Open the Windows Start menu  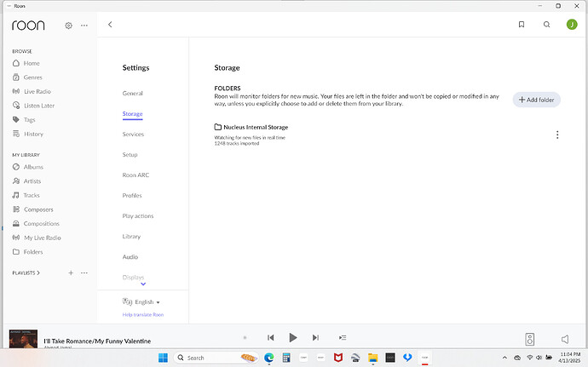click(x=163, y=358)
